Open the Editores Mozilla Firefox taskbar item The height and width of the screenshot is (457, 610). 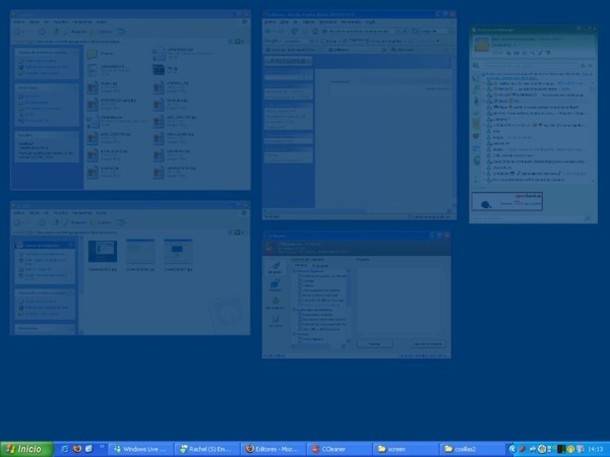(273, 449)
